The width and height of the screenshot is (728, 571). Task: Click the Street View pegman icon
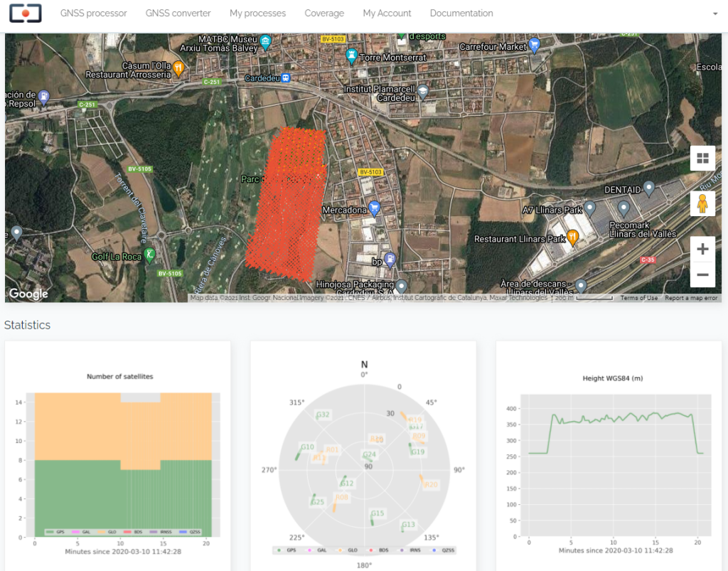[702, 204]
